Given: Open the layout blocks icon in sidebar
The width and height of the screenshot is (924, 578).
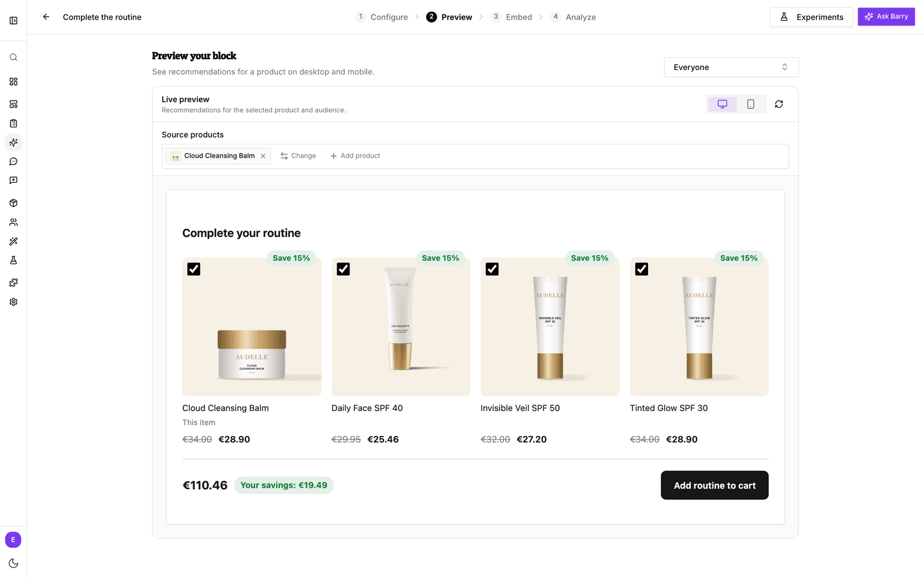Looking at the screenshot, I should click(13, 104).
